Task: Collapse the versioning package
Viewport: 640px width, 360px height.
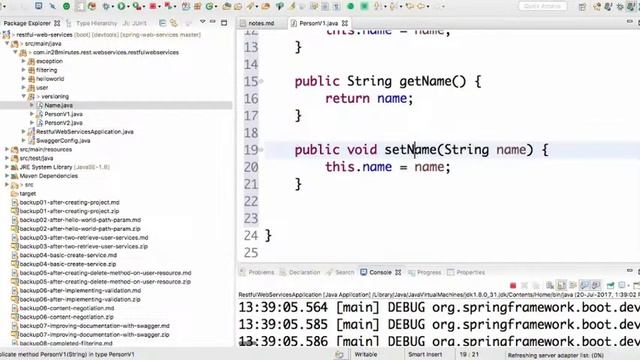Action: coord(24,96)
